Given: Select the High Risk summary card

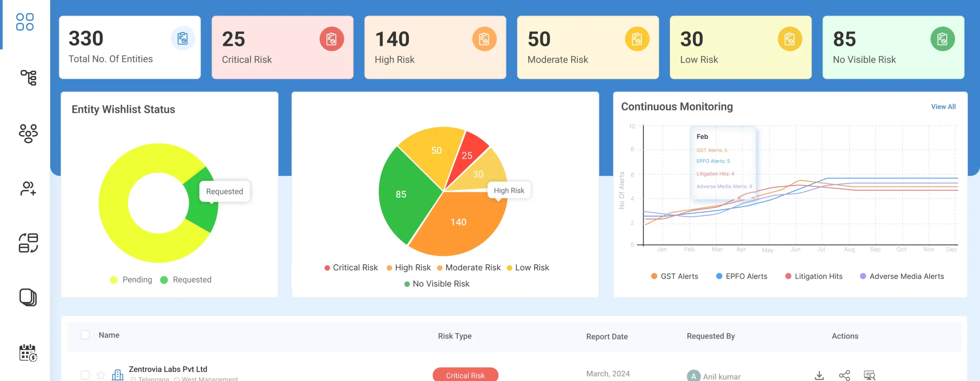Looking at the screenshot, I should pos(435,48).
